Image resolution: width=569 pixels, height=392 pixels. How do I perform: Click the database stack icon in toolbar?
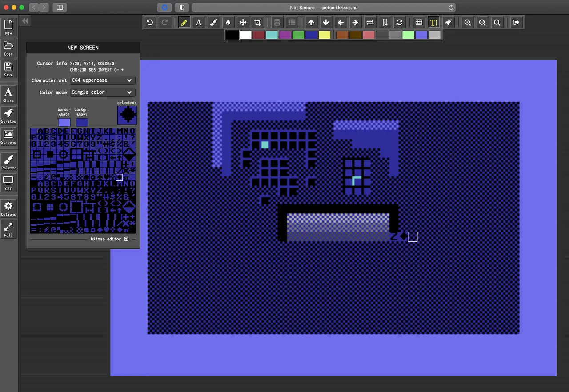[277, 22]
